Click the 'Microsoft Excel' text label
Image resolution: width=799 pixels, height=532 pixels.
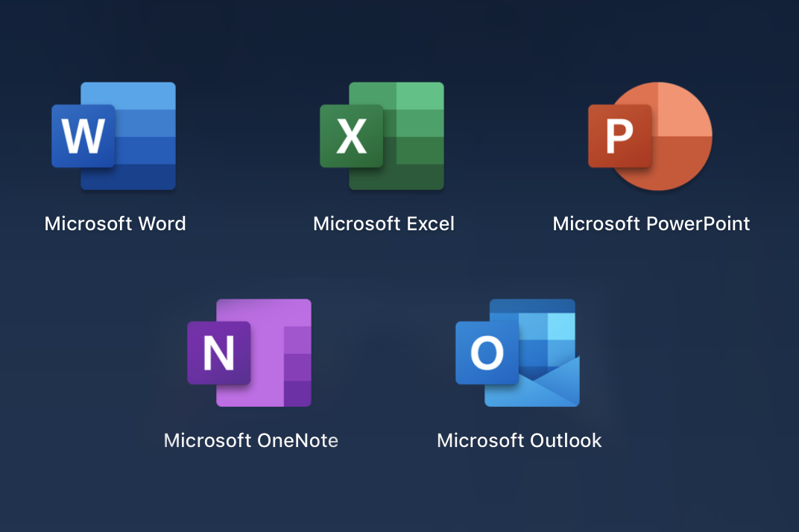point(383,224)
